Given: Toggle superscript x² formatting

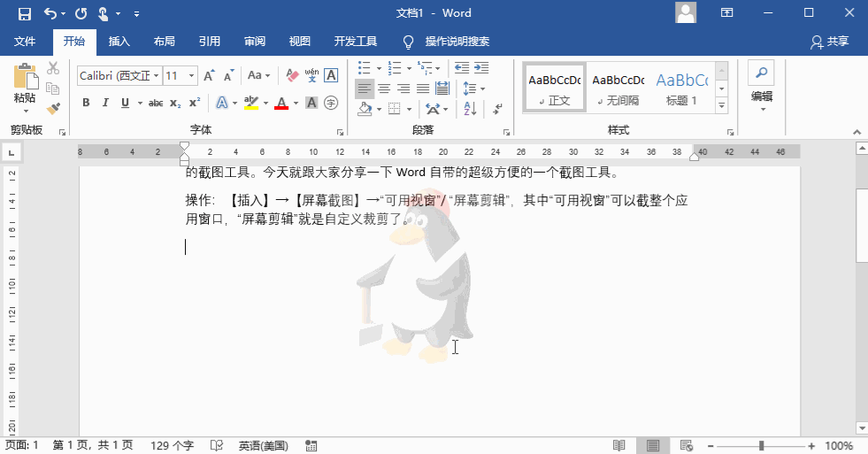Looking at the screenshot, I should [x=195, y=103].
